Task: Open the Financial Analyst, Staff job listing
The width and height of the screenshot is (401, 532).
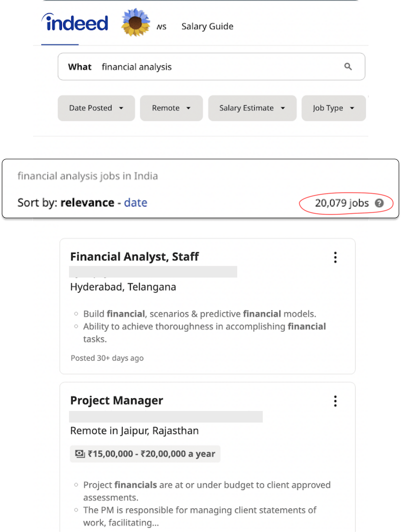Action: [x=134, y=257]
